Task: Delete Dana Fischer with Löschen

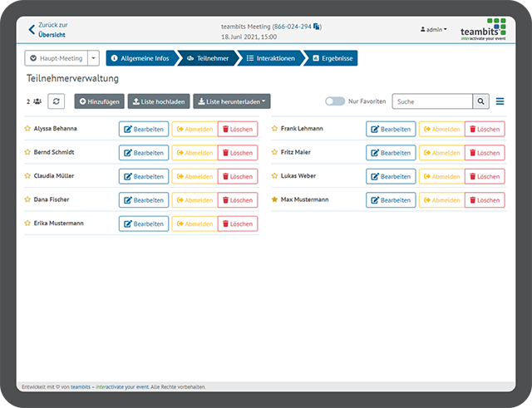Action: [x=238, y=200]
